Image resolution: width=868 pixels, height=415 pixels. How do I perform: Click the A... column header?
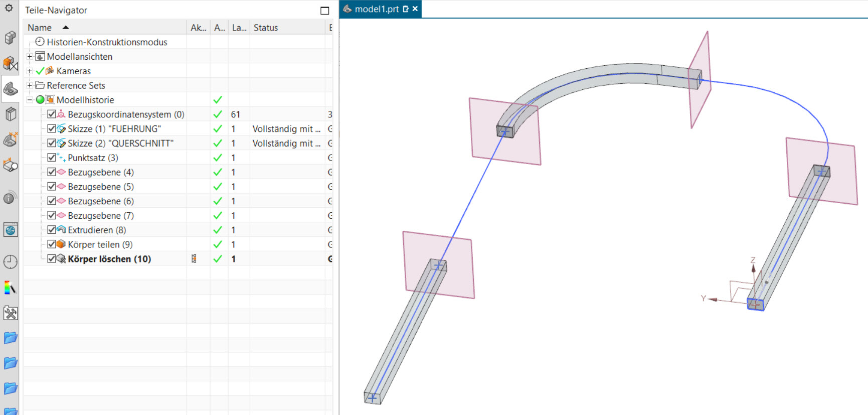click(219, 28)
